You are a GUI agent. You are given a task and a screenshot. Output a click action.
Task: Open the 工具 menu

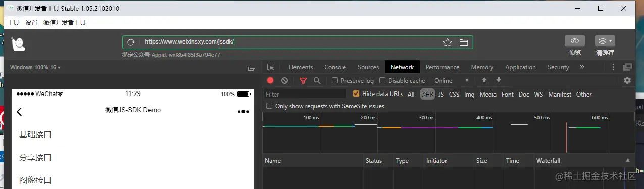pyautogui.click(x=13, y=23)
